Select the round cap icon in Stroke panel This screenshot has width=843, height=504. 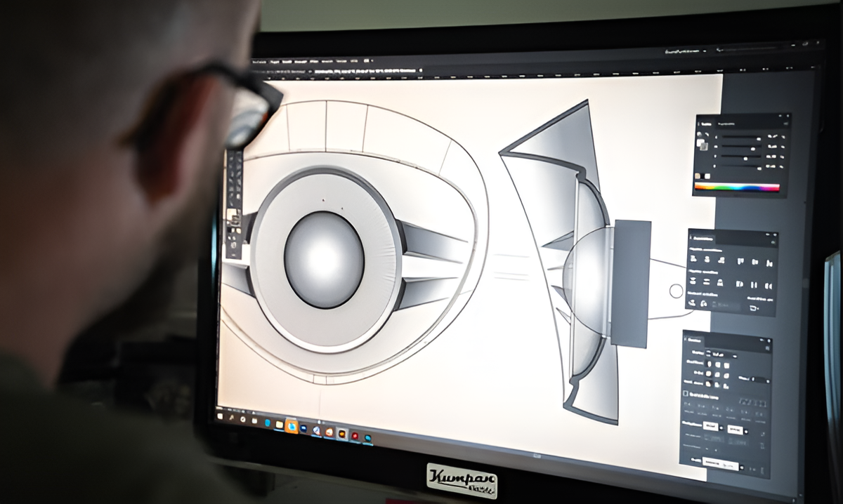click(717, 364)
